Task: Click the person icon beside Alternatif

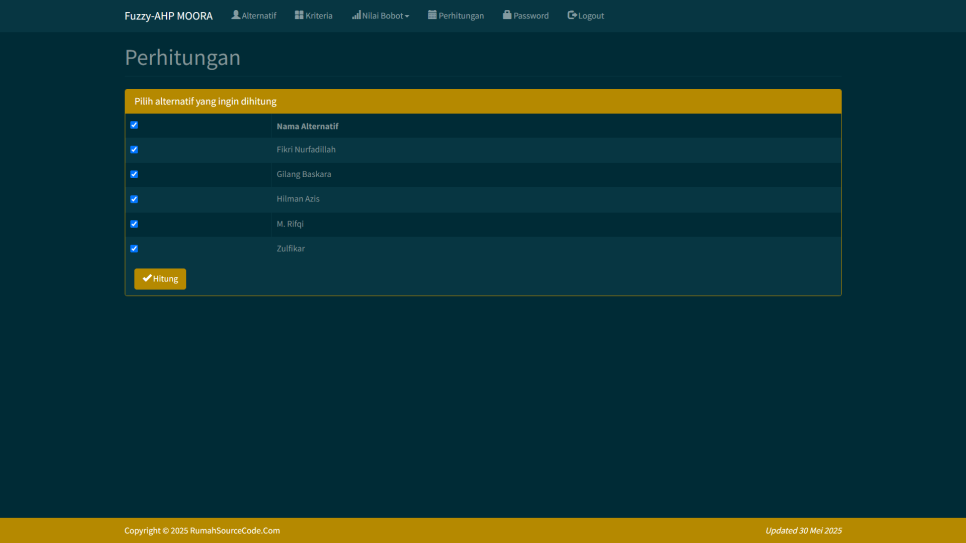Action: click(236, 15)
